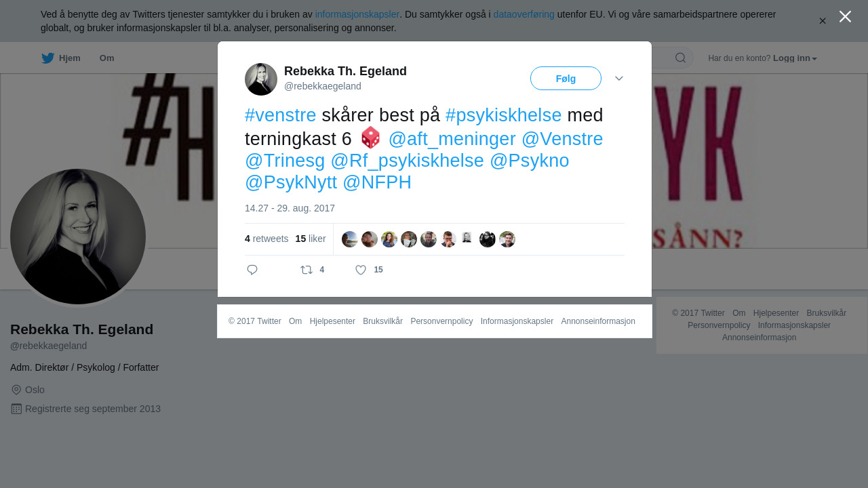Click the reply speech bubble icon
Viewport: 868px width, 488px height.
pyautogui.click(x=252, y=270)
